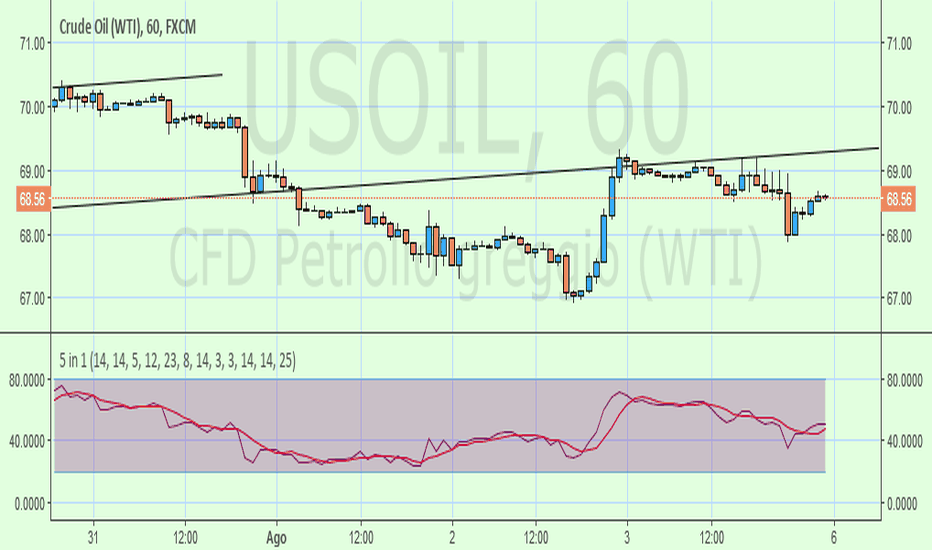
Task: Click the '3' date label on time axis
Action: click(x=627, y=538)
